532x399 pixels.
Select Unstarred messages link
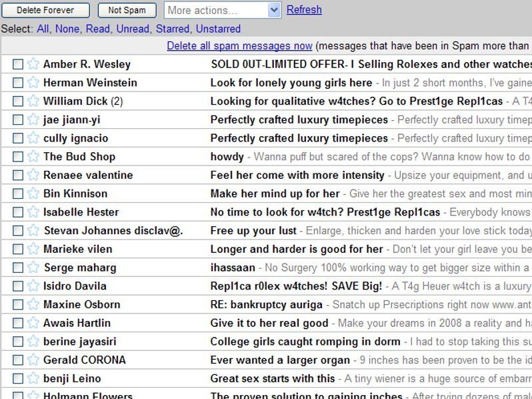[218, 29]
